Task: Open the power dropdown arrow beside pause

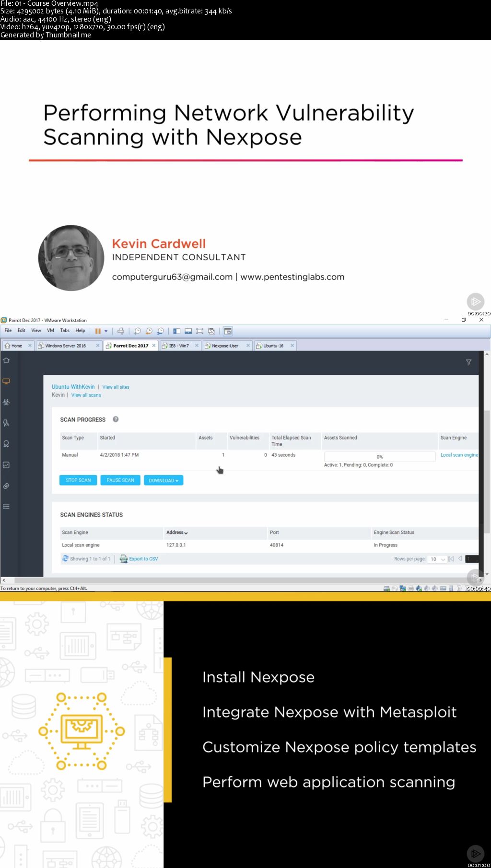Action: [x=106, y=331]
